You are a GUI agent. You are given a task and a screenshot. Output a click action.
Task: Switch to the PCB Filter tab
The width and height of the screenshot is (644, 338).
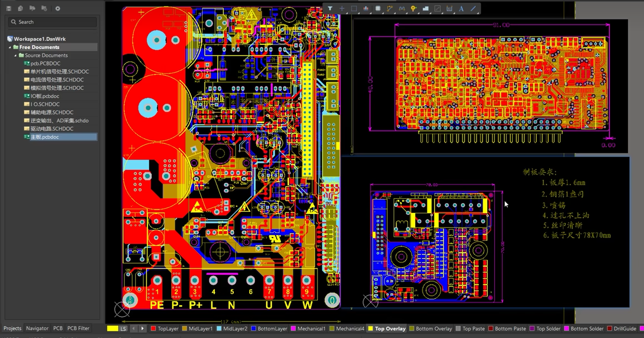(x=78, y=328)
